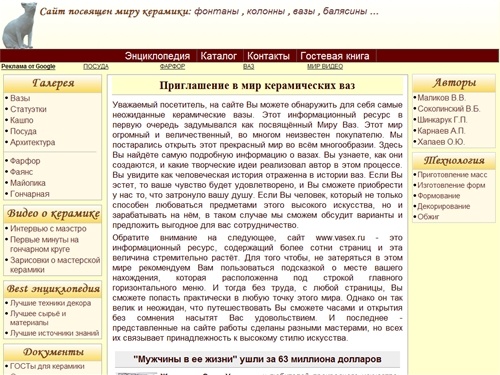Follow the ПОСУДА ad link
Screen dimensions: 500x375
click(x=96, y=66)
